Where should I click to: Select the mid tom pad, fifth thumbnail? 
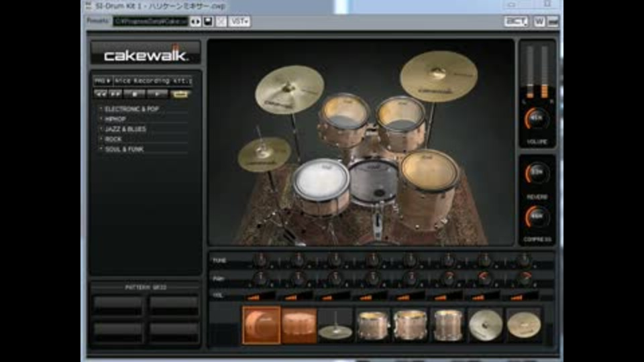coord(411,324)
